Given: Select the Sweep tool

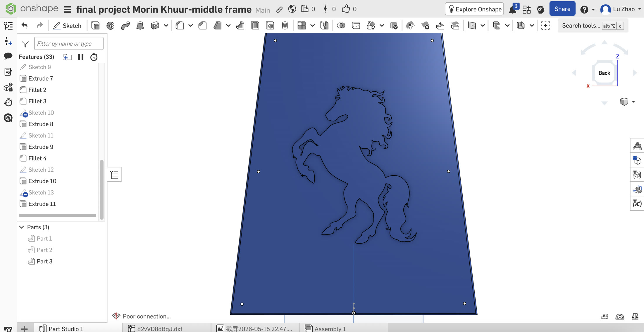Looking at the screenshot, I should click(x=125, y=25).
